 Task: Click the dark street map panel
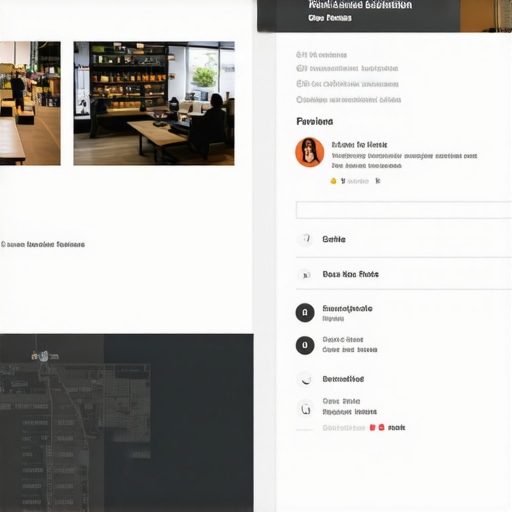coord(127,423)
